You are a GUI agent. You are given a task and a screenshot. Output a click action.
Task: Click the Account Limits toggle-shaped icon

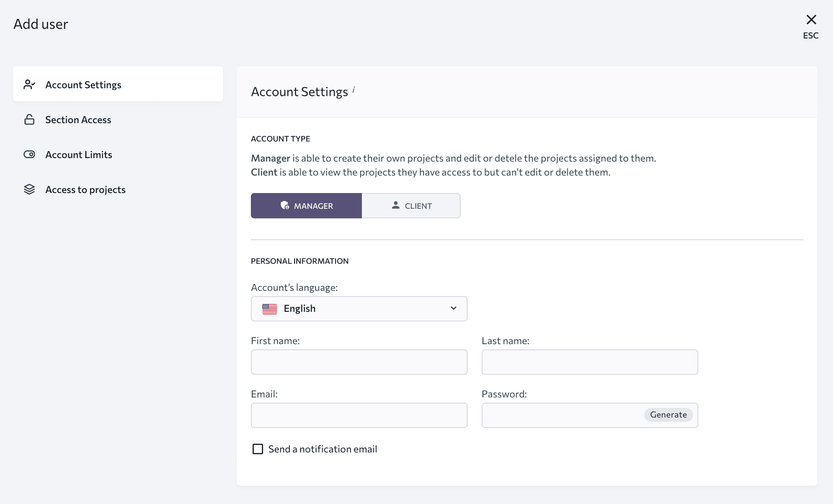[x=29, y=154]
